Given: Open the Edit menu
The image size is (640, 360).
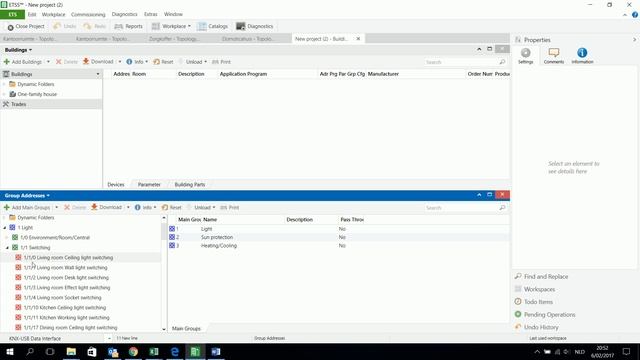Looking at the screenshot, I should click(x=32, y=14).
